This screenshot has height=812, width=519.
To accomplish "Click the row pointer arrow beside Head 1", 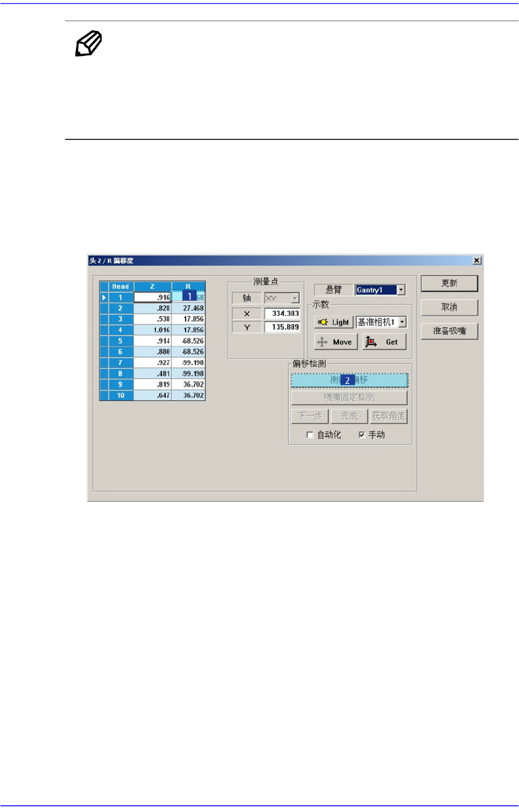I will (104, 298).
